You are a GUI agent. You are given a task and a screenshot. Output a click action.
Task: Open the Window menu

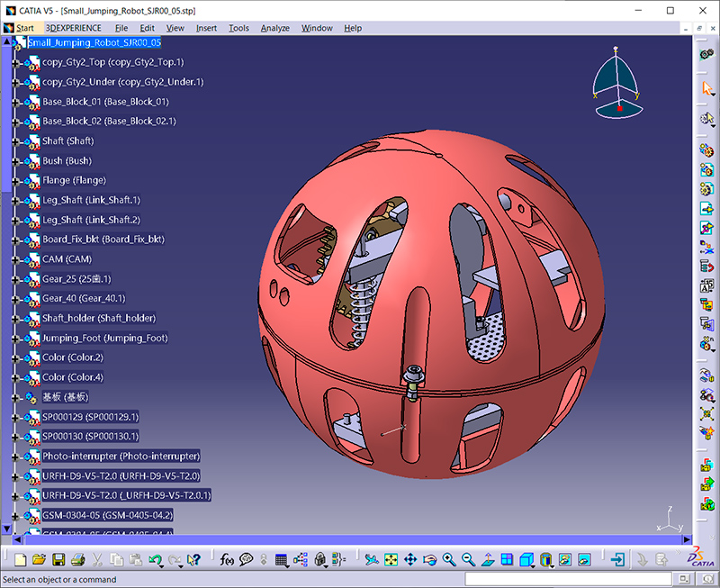point(317,28)
